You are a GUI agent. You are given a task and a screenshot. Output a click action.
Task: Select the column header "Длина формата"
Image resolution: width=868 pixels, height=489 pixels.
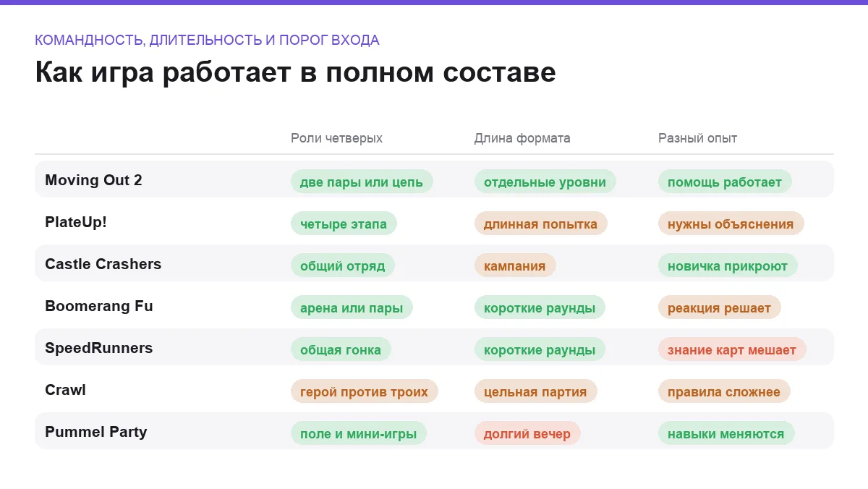point(522,138)
